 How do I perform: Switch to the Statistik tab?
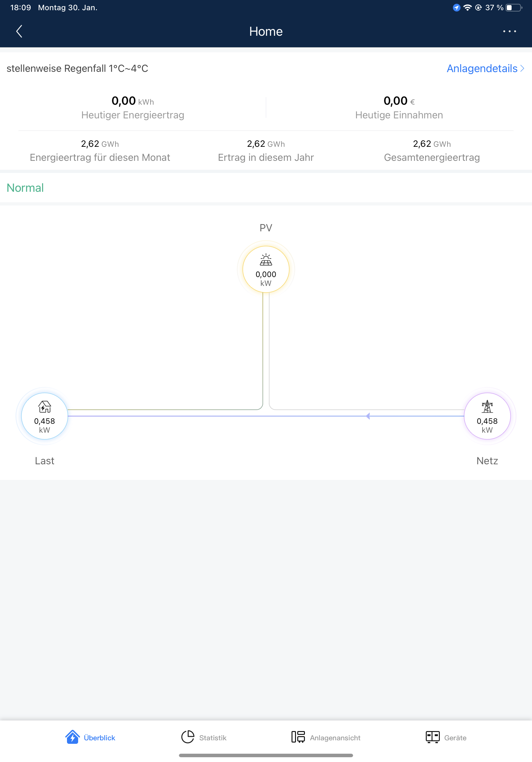point(213,738)
